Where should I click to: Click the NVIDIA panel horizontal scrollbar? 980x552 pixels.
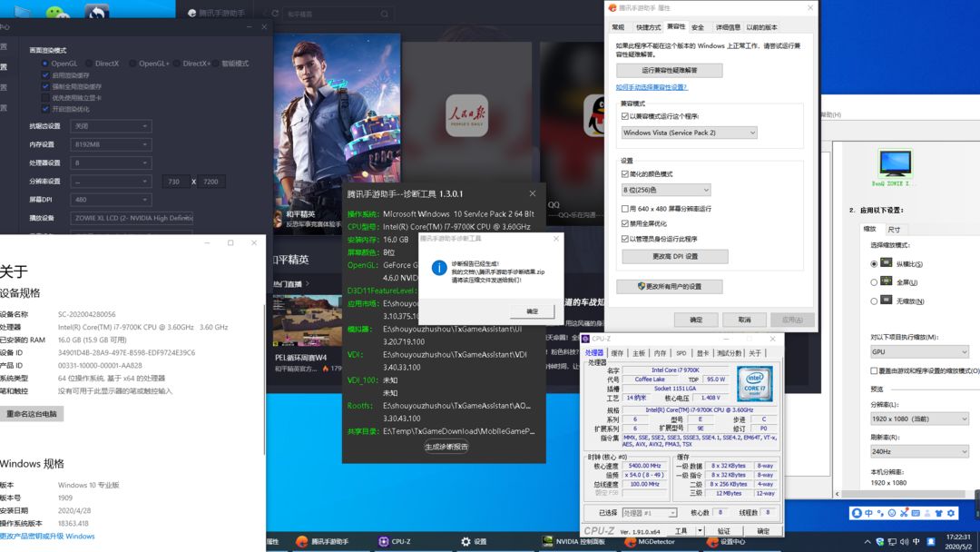[904, 494]
